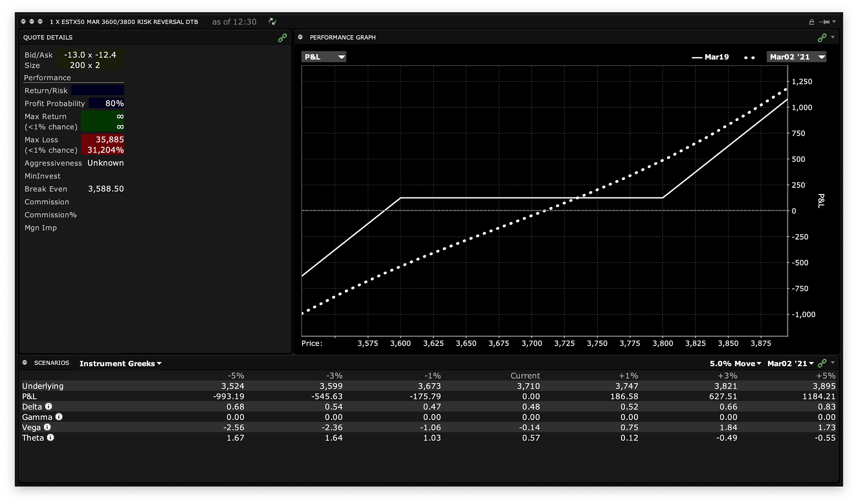Click the Underlying row label
The image size is (858, 504).
(43, 386)
